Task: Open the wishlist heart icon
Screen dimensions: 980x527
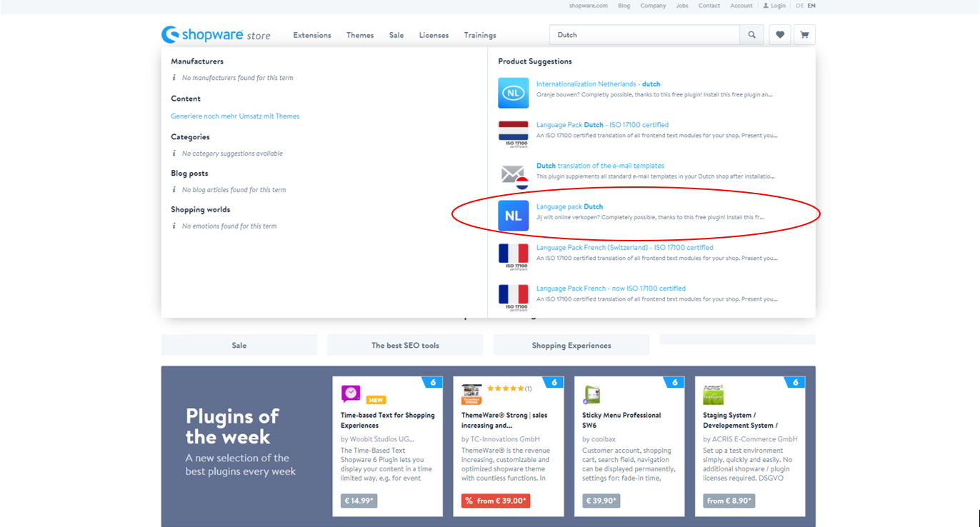Action: tap(779, 35)
